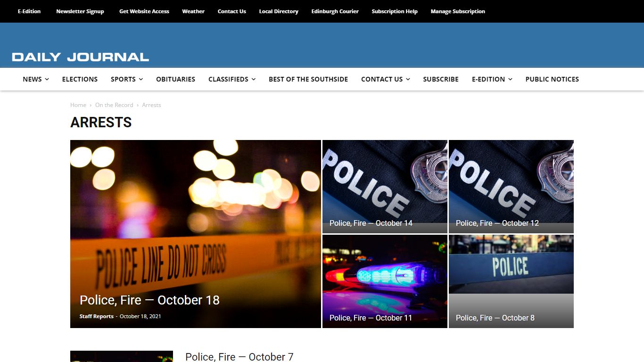644x362 pixels.
Task: Click Contact Us in top black bar
Action: click(232, 11)
